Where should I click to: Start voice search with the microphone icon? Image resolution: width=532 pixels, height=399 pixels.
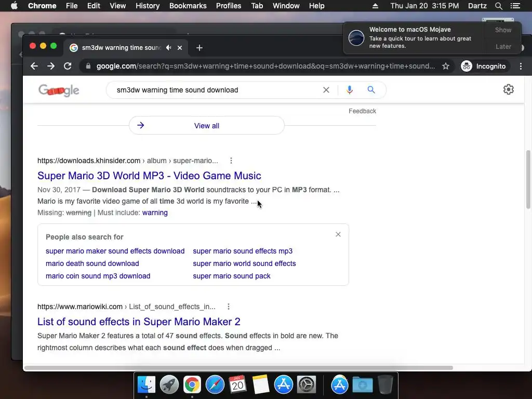coord(350,90)
